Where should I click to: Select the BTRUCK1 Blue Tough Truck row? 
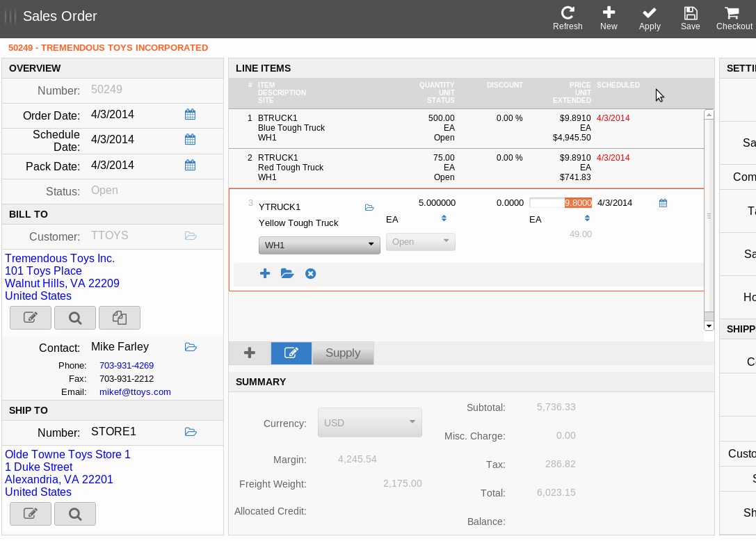[466, 128]
